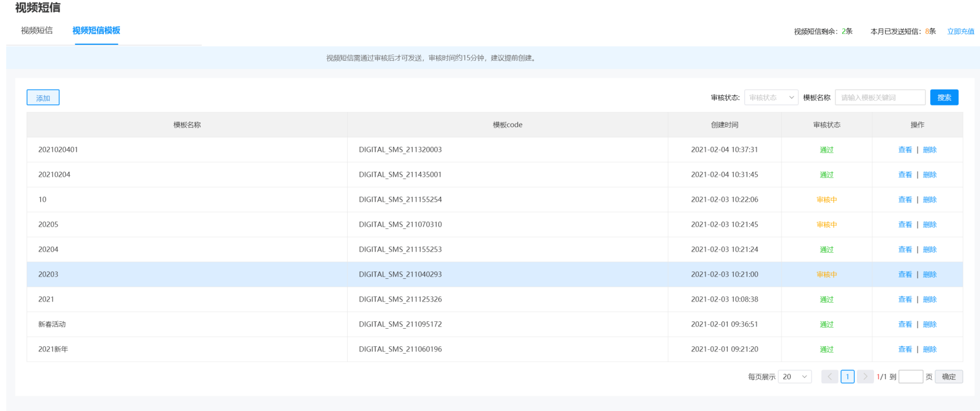Open the 审核状态 dropdown
The height and width of the screenshot is (411, 980).
pyautogui.click(x=771, y=98)
